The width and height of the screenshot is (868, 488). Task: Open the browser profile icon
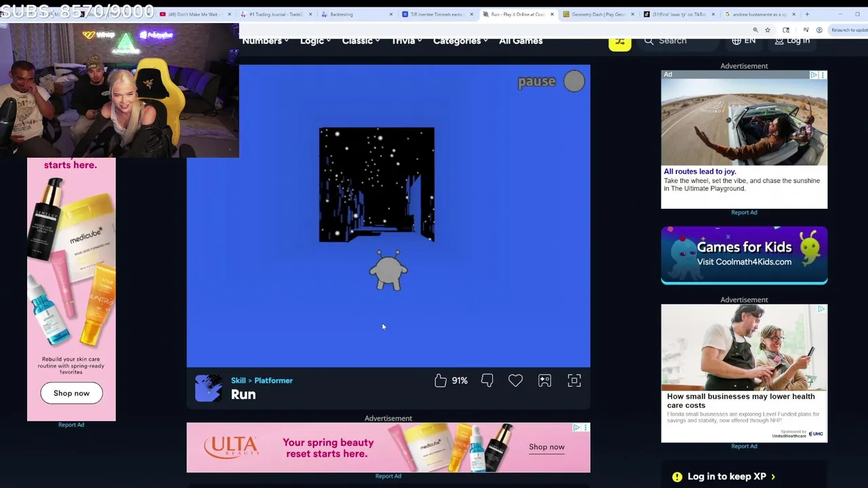click(x=819, y=30)
